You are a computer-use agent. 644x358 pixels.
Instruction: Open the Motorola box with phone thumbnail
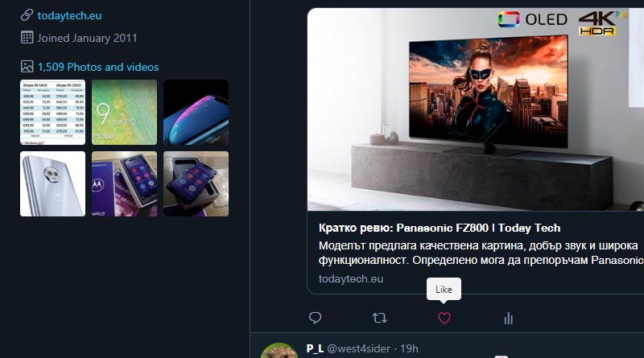click(124, 183)
